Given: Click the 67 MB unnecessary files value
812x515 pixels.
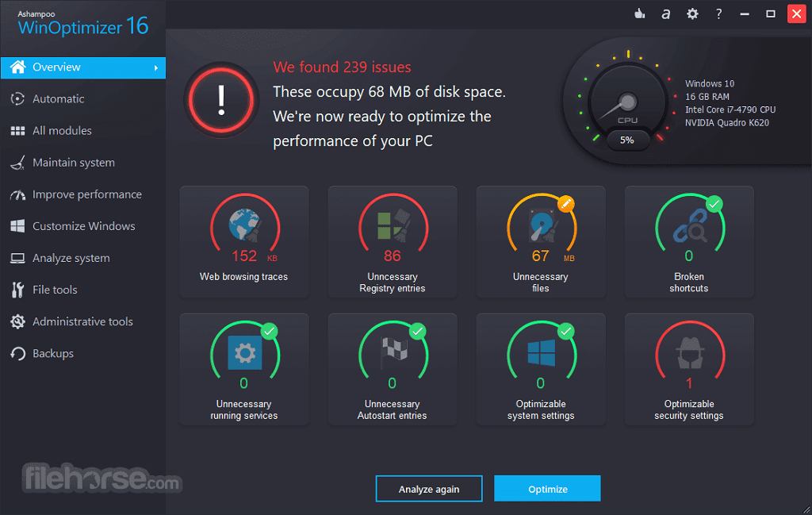Looking at the screenshot, I should tap(553, 256).
